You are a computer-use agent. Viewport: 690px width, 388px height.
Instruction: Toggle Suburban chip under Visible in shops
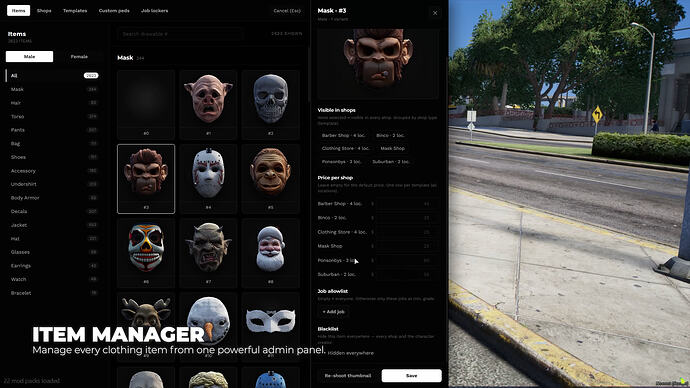click(x=391, y=161)
